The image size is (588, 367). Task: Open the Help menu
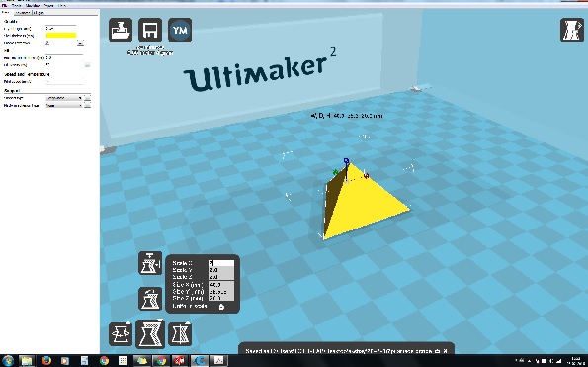pos(62,6)
